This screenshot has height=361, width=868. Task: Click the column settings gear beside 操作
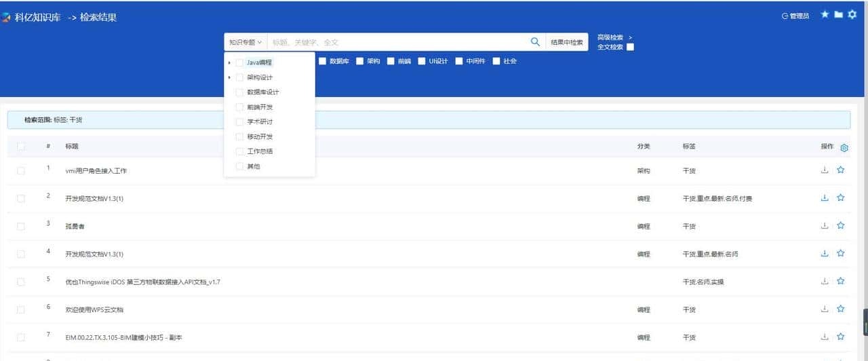(844, 148)
